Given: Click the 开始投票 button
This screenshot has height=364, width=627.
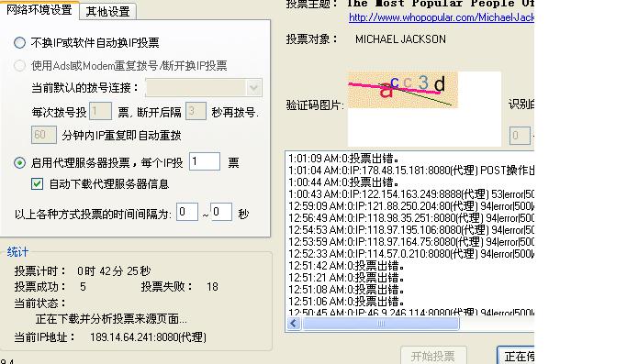Looking at the screenshot, I should pyautogui.click(x=433, y=355).
